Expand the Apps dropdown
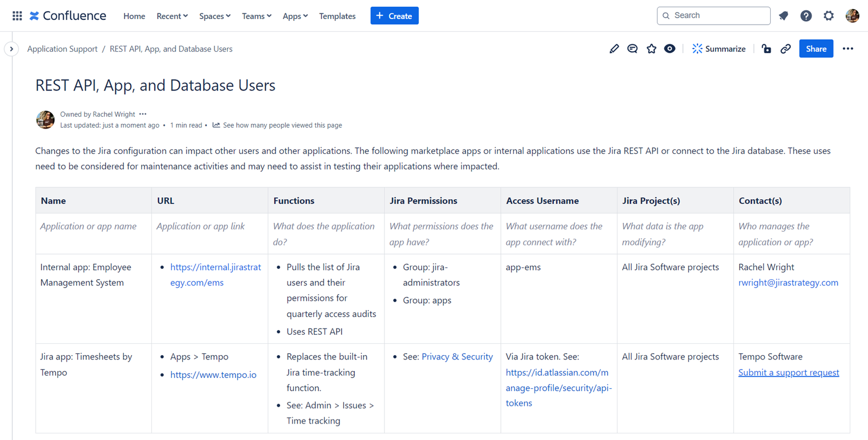This screenshot has width=868, height=440. (x=295, y=16)
